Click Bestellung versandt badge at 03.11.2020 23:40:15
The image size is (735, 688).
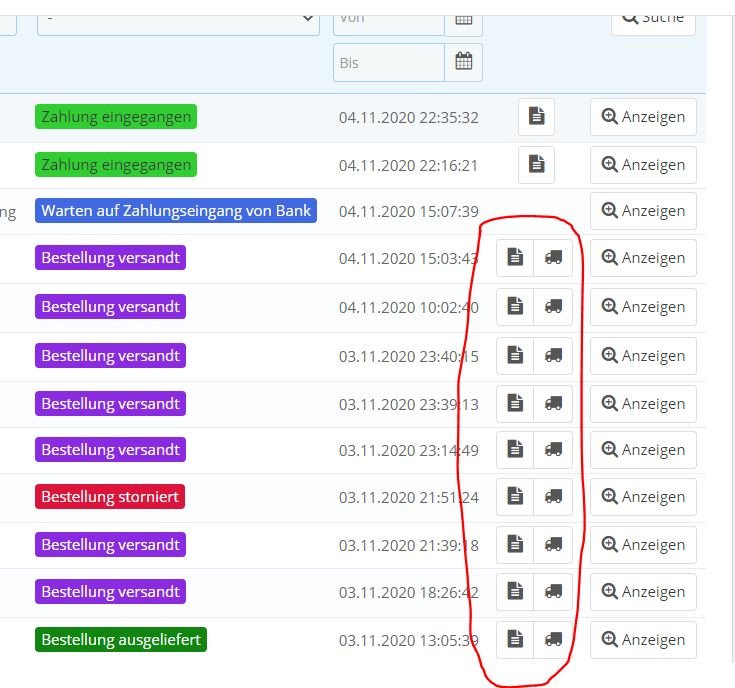111,355
